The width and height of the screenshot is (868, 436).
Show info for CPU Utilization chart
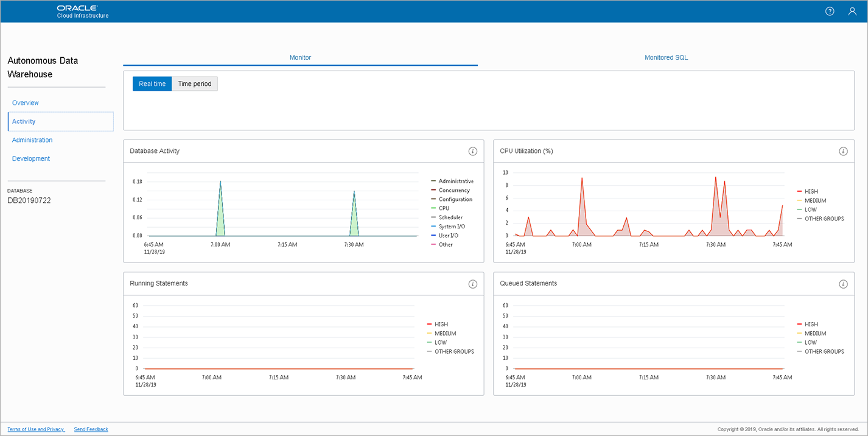click(843, 151)
